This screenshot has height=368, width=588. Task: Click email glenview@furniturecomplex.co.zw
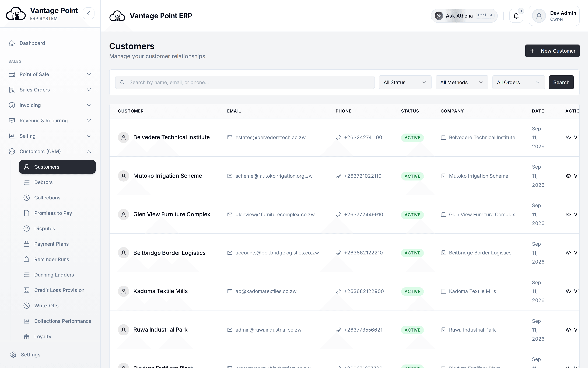tap(275, 215)
